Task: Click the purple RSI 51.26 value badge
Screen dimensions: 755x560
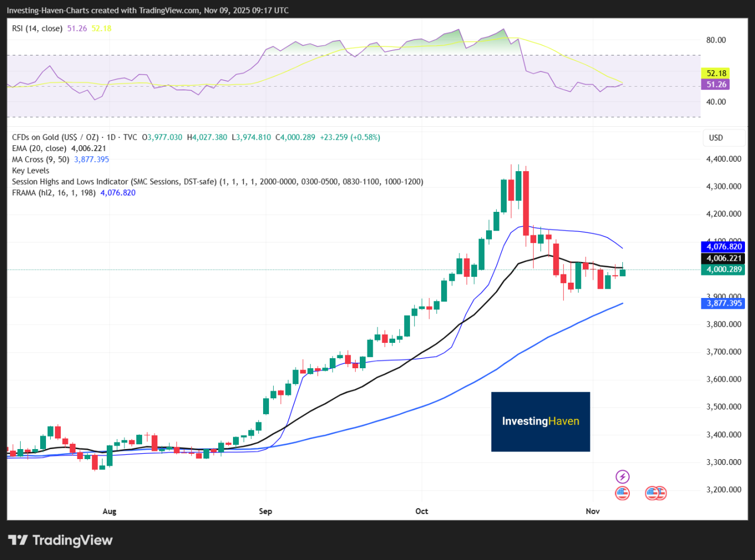Action: click(x=715, y=84)
